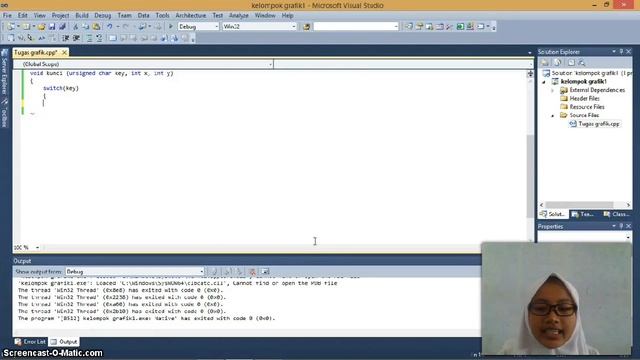Uncomment the selected lines via the toolbar icon
This screenshot has width=640, height=360.
pos(99,38)
